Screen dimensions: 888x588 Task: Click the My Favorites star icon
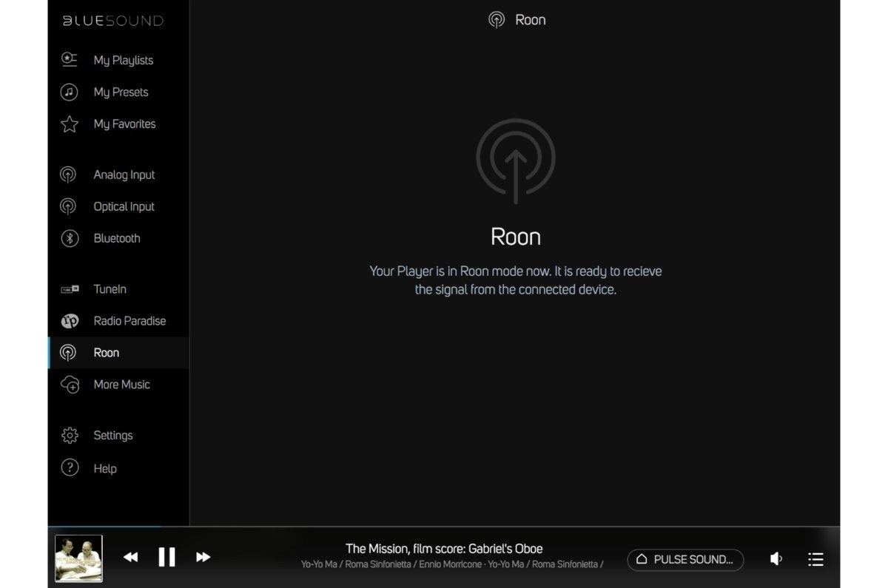coord(69,124)
